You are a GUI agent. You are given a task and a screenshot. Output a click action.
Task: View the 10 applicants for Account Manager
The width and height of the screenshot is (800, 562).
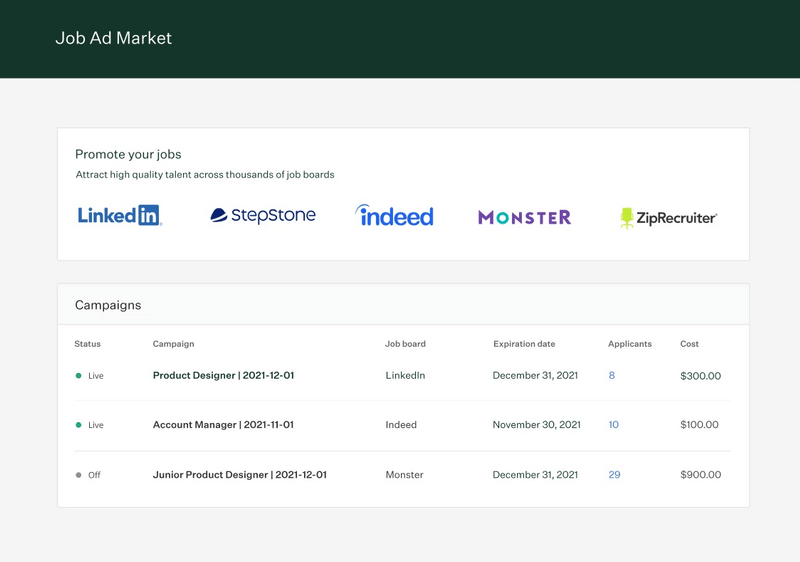pos(613,425)
